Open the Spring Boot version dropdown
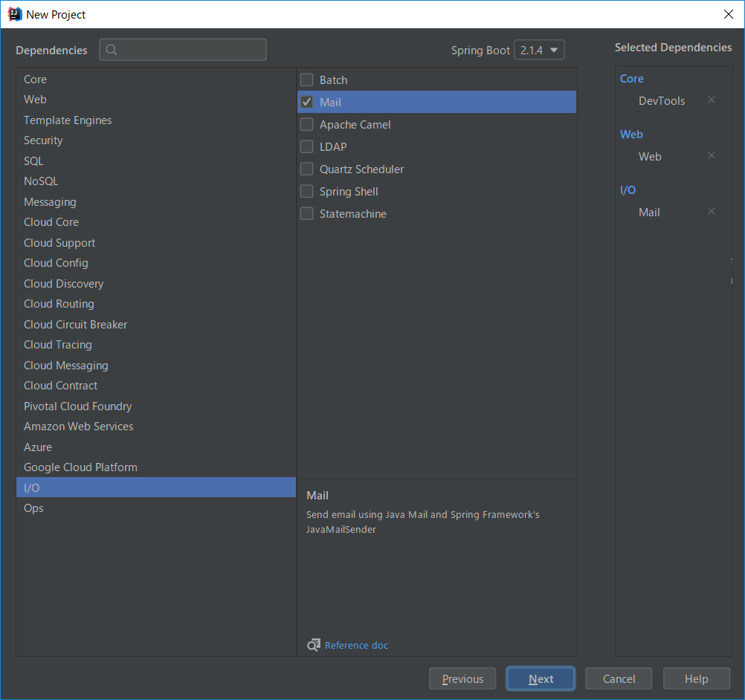This screenshot has width=745, height=700. [x=539, y=50]
